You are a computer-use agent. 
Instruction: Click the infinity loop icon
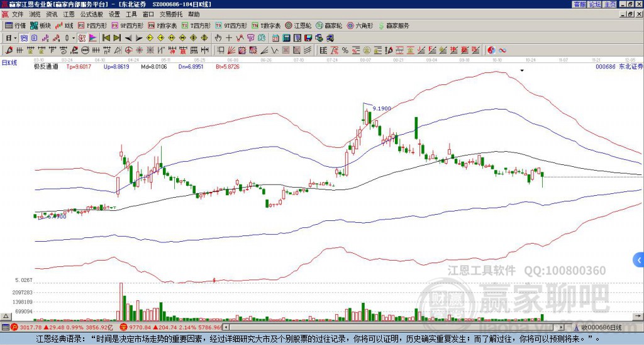(502, 50)
